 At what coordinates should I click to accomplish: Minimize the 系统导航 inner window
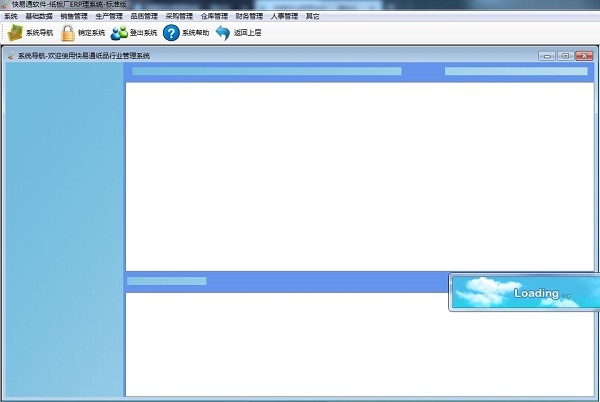click(547, 56)
